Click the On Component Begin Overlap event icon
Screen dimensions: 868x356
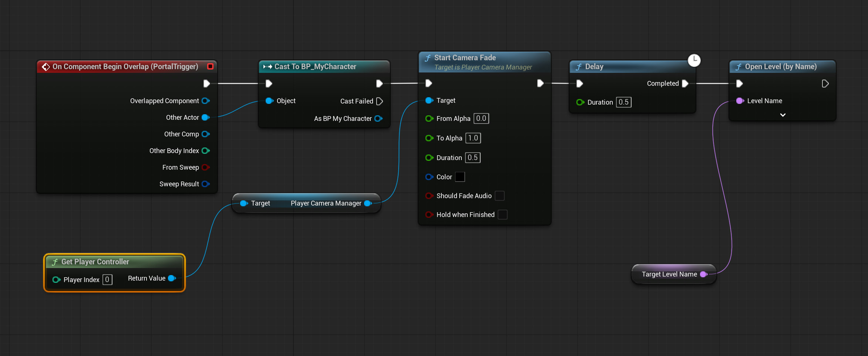tap(46, 67)
